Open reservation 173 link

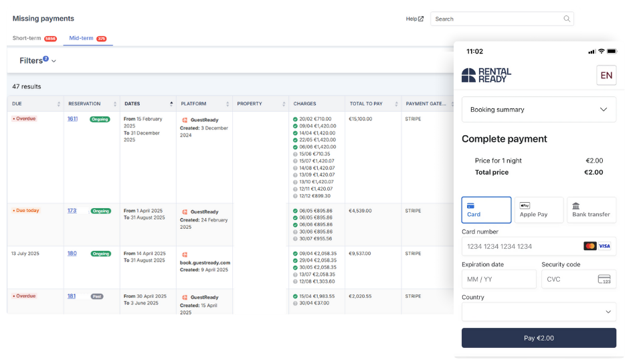tap(72, 211)
